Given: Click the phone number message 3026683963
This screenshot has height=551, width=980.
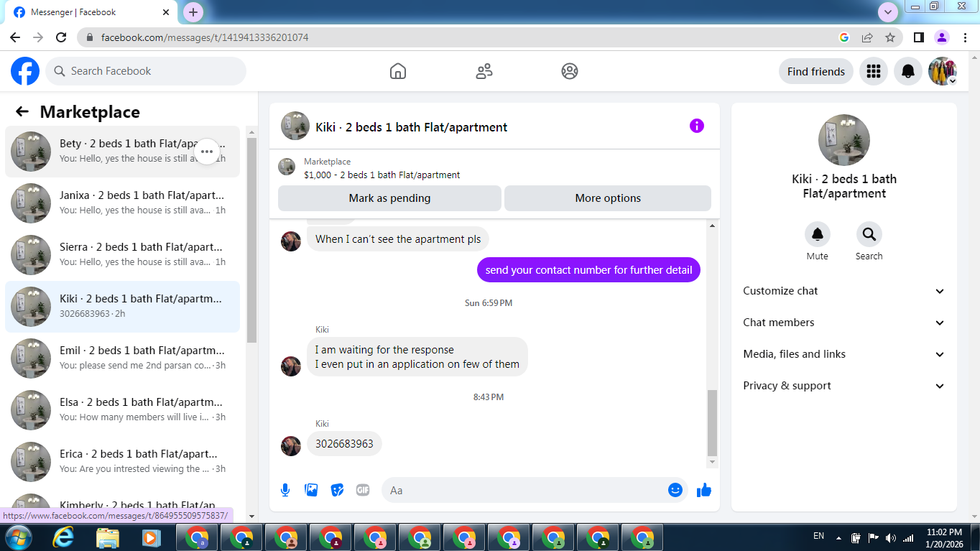Looking at the screenshot, I should click(344, 444).
